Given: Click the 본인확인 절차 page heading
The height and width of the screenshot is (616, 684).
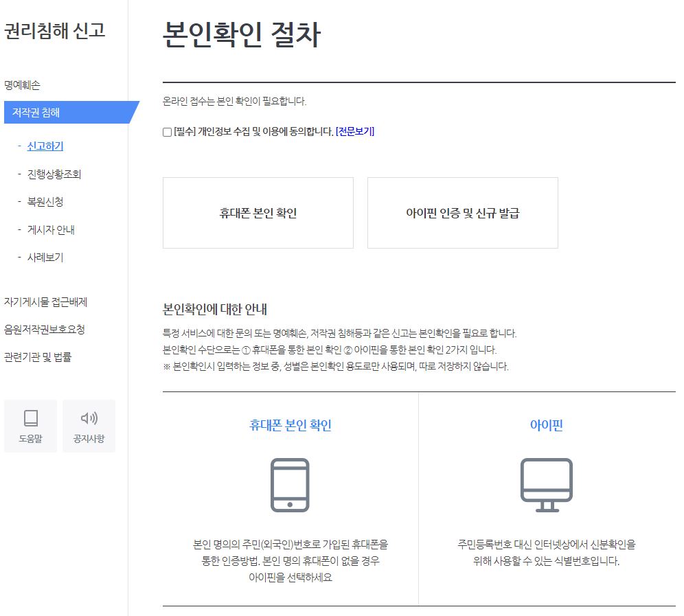Looking at the screenshot, I should 242,34.
